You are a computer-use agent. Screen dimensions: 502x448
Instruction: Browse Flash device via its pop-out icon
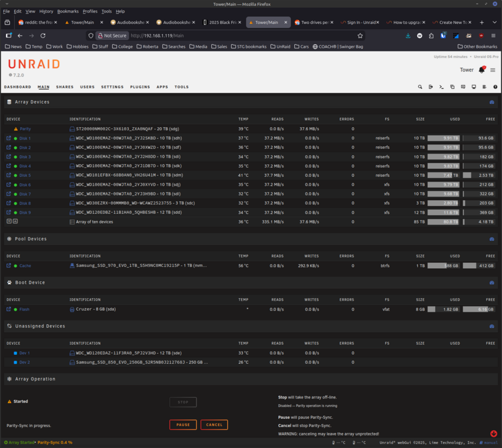click(8, 309)
